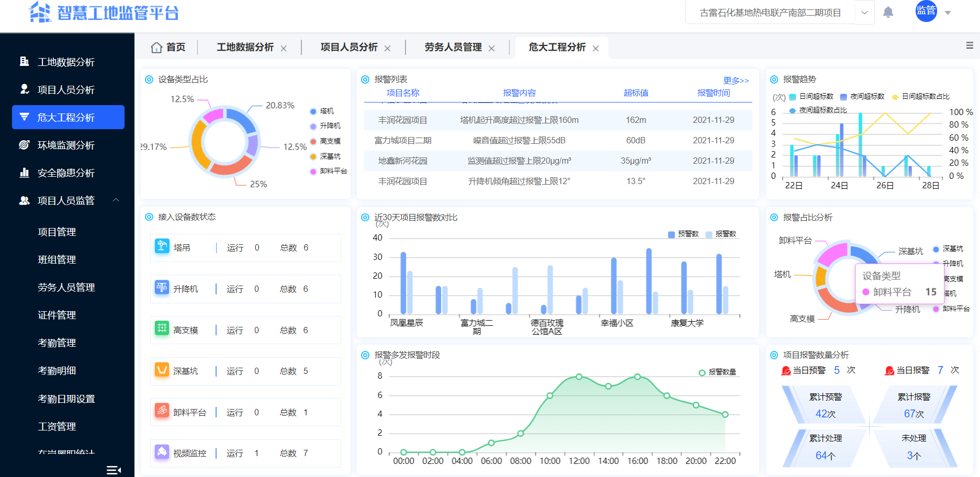Open 工资管理 from the sidebar
Viewport: 980px width, 477px height.
[57, 426]
